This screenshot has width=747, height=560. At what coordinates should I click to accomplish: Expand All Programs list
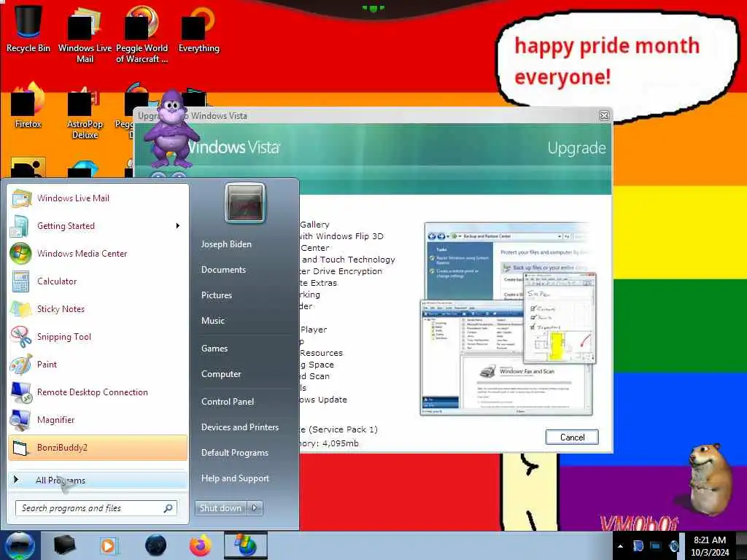pos(98,480)
